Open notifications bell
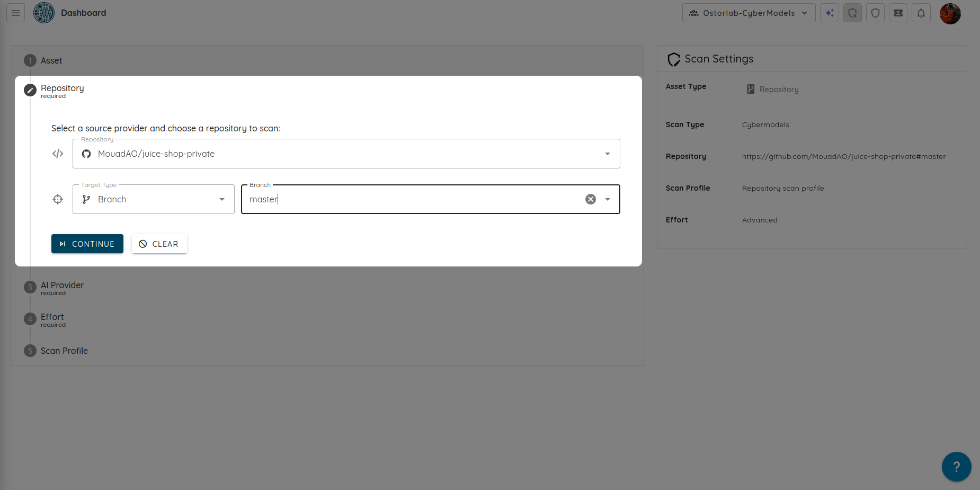The image size is (980, 490). 921,13
